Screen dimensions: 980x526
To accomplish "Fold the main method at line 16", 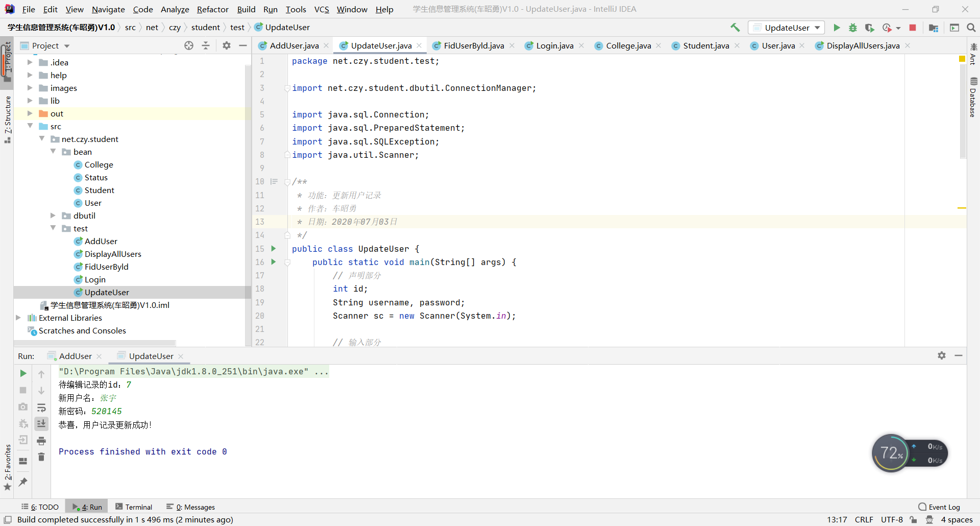I will (x=287, y=262).
